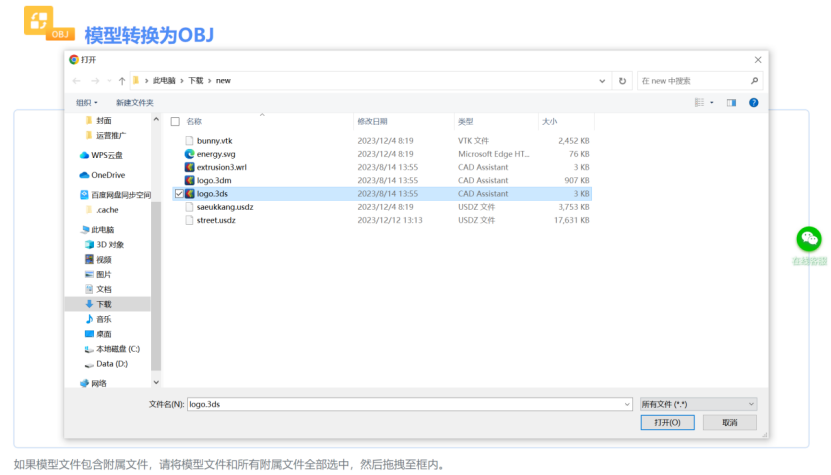Change the file view layout icon
Screen dimensions: 831x475
(700, 102)
